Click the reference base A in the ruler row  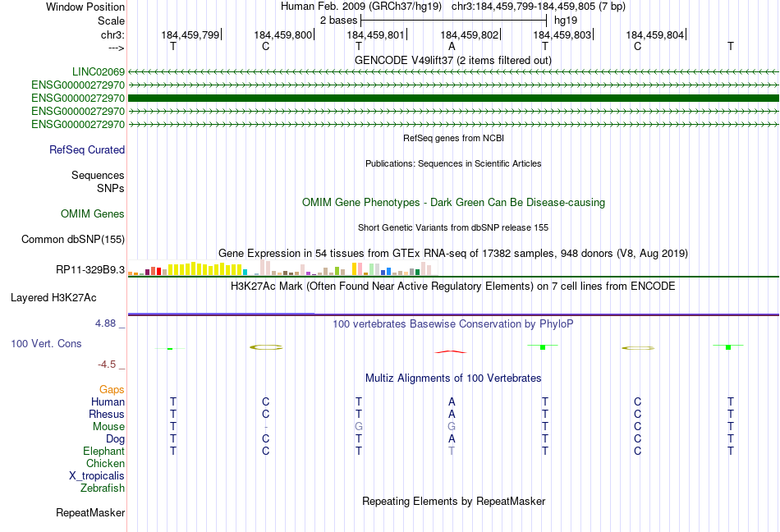click(x=452, y=46)
